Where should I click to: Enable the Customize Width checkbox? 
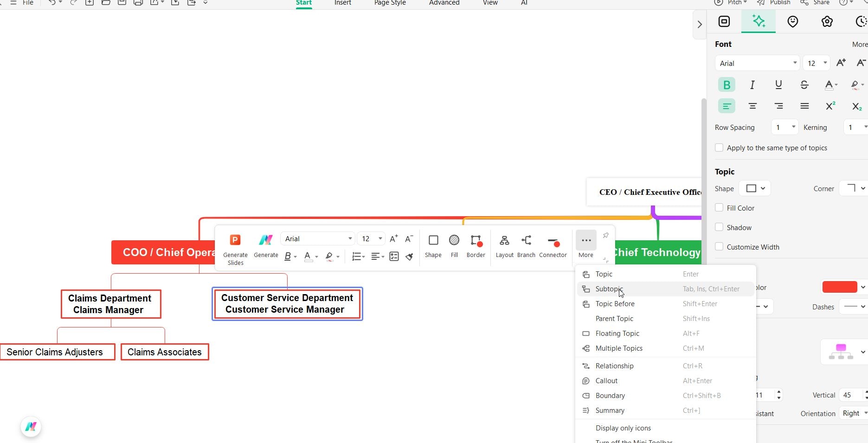click(719, 247)
